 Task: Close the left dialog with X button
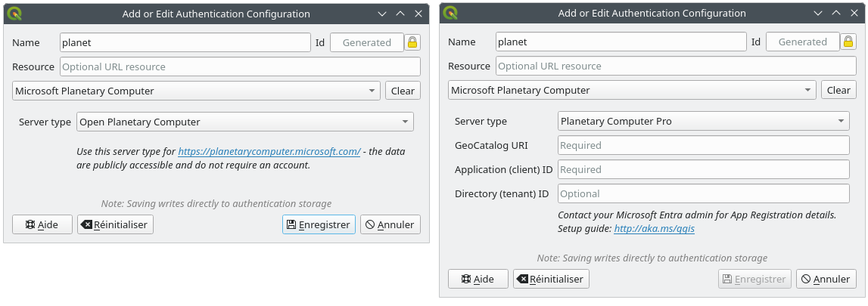[418, 14]
